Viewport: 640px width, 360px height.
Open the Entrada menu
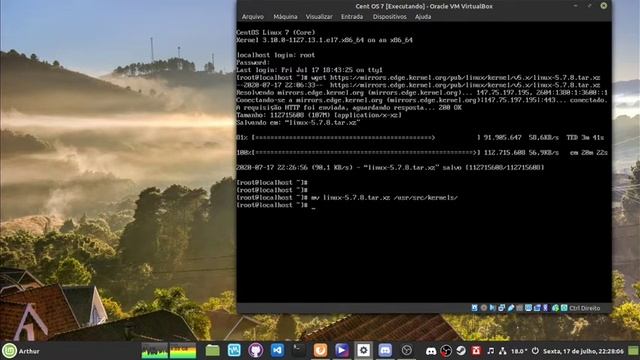352,17
